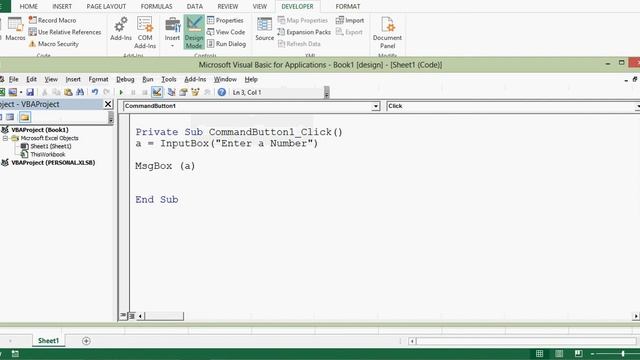Click XML Import

(x=350, y=20)
